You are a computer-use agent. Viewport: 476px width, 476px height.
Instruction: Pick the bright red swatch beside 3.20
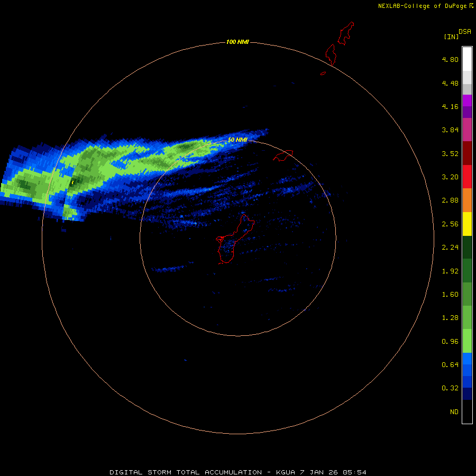467,177
